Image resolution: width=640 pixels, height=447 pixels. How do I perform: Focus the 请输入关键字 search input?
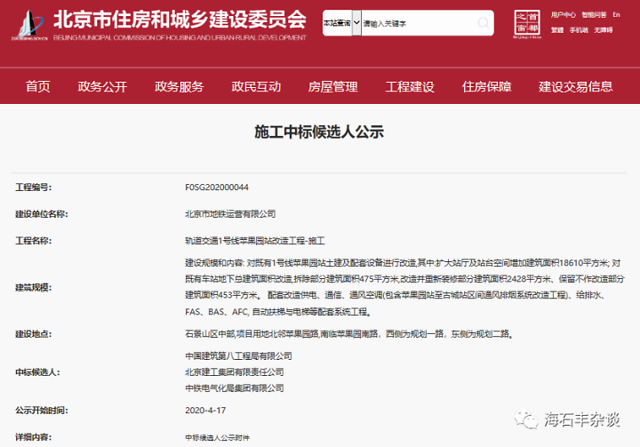pos(419,23)
